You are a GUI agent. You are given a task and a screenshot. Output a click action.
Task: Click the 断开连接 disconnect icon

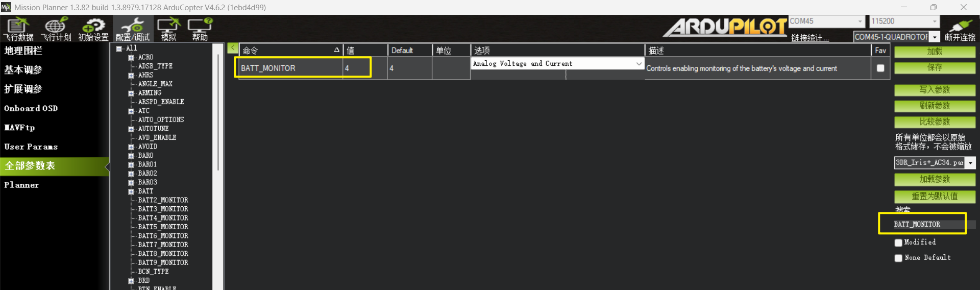click(960, 29)
